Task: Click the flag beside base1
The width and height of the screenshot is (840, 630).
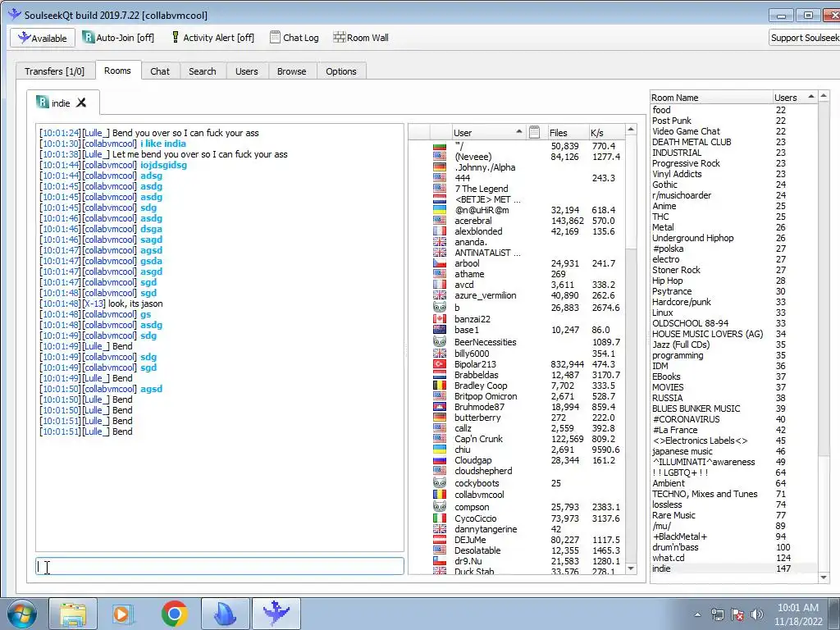Action: point(440,330)
